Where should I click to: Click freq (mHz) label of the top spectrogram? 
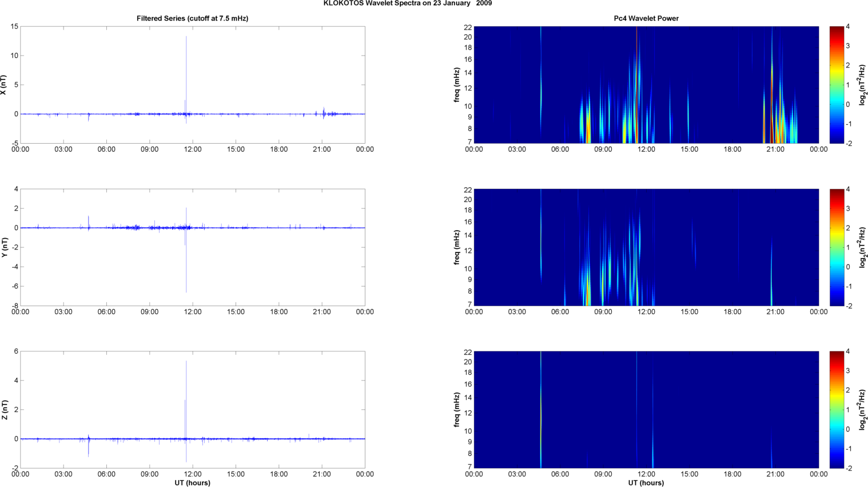pyautogui.click(x=457, y=85)
